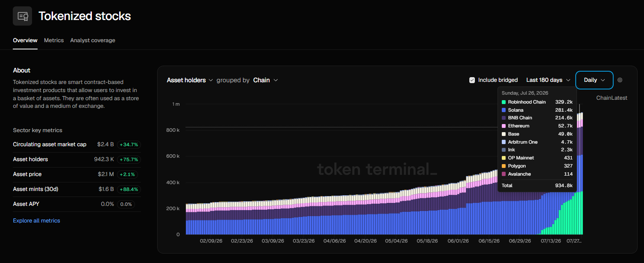
Task: Open the Last 180 days range dropdown
Action: 548,80
